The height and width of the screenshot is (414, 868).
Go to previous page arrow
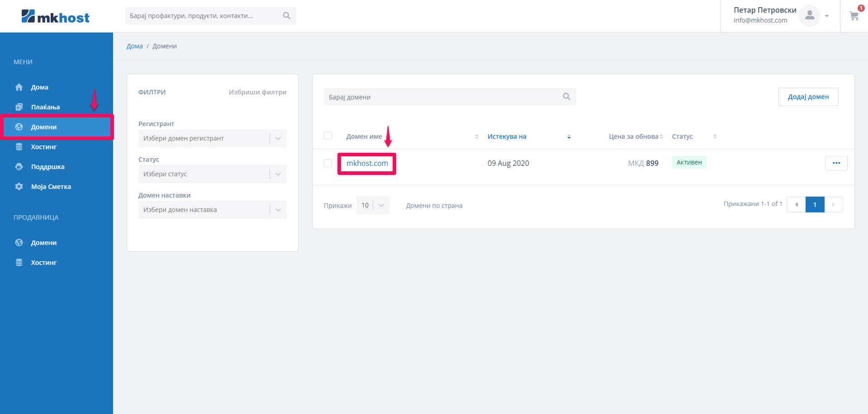point(796,205)
